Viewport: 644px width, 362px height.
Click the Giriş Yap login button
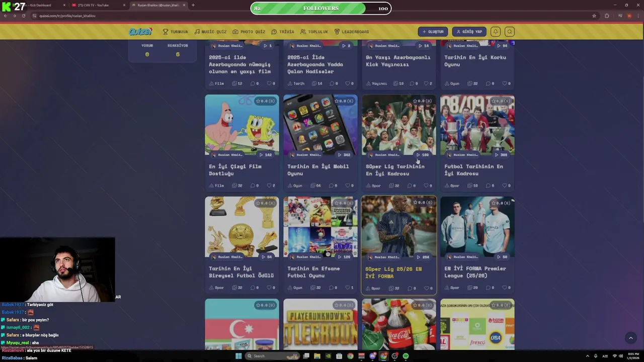469,32
